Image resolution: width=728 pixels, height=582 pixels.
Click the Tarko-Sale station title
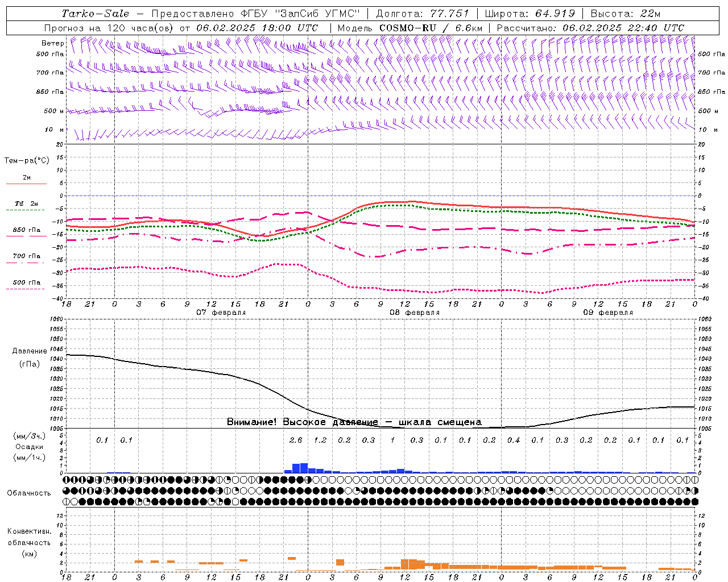[96, 14]
